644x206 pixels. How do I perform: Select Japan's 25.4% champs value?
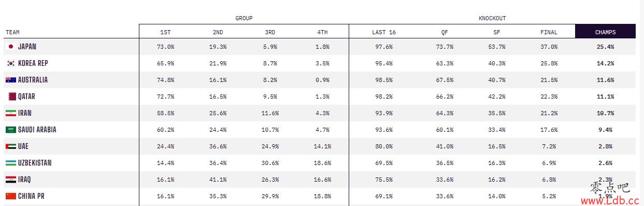point(605,47)
